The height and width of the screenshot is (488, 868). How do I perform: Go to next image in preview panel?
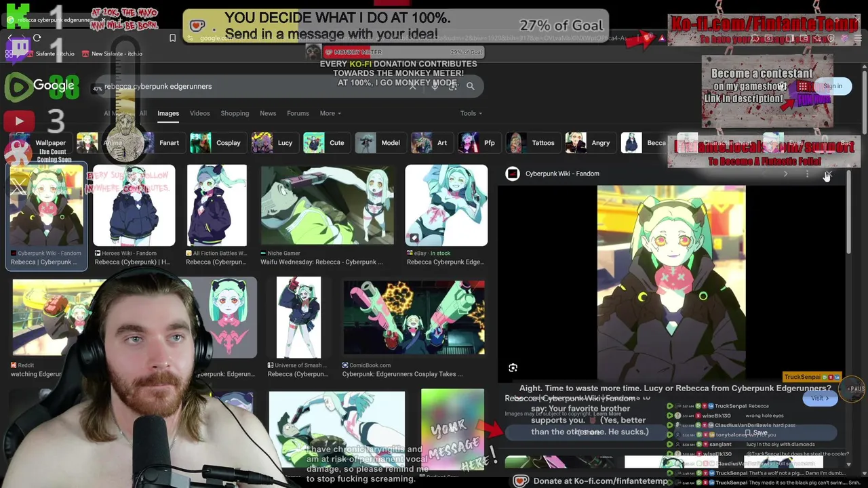pos(785,174)
